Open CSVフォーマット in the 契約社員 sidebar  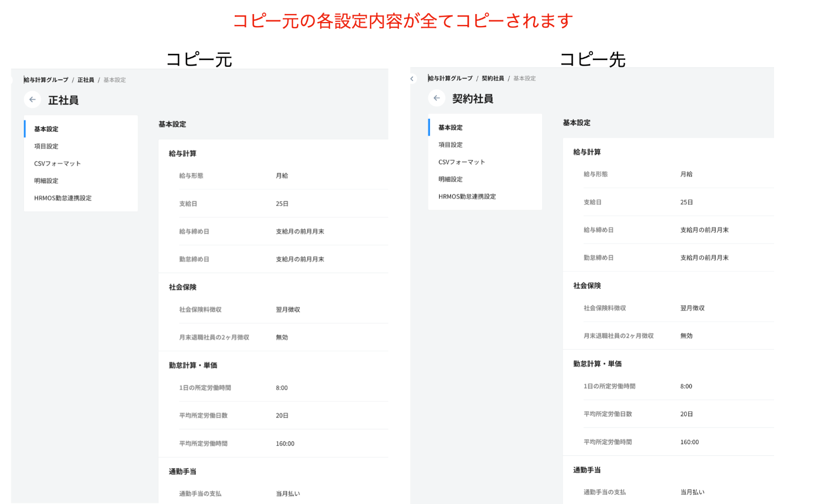pyautogui.click(x=462, y=162)
